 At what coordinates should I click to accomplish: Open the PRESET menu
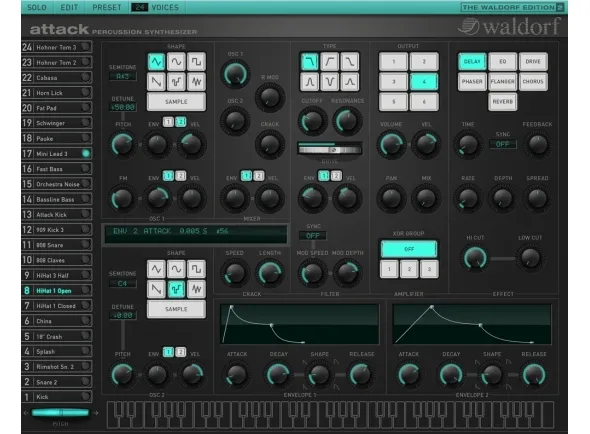(107, 7)
